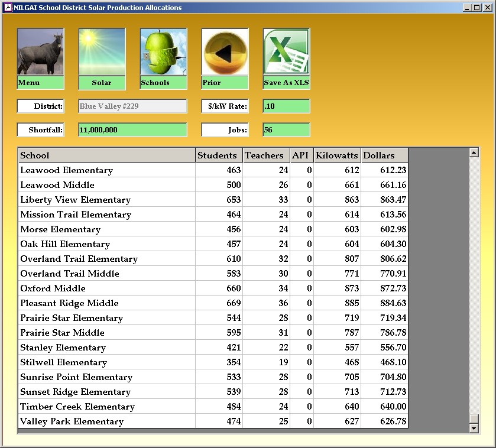Click the green apple Schools icon
The height and width of the screenshot is (448, 496).
point(163,53)
